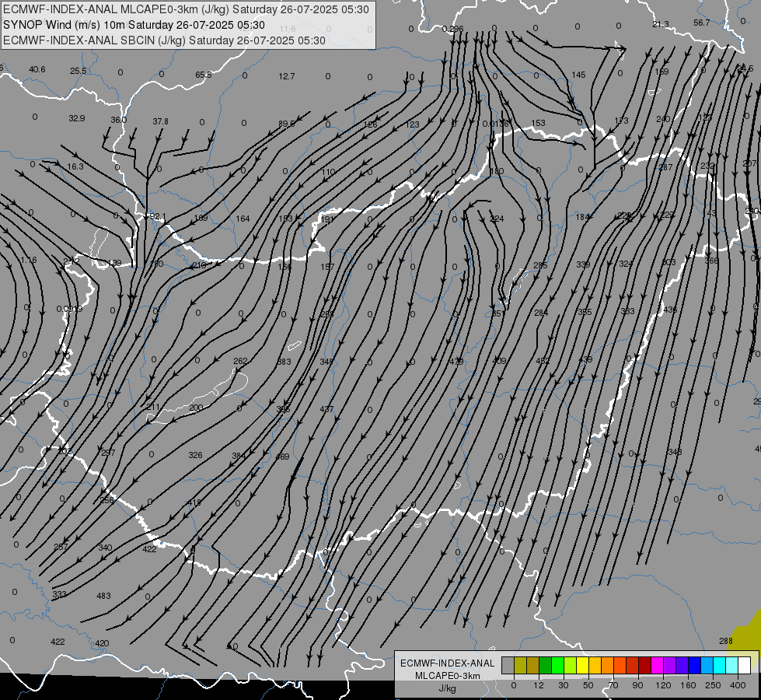Click the map value 420

102,643
